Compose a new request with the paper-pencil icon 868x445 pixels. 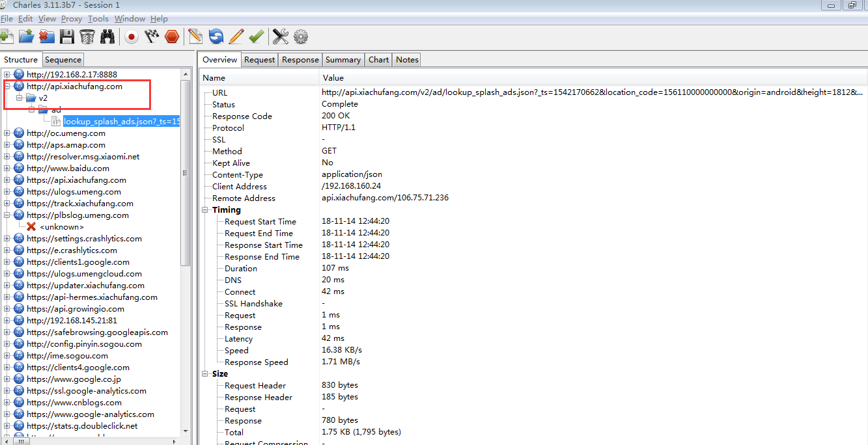(195, 36)
